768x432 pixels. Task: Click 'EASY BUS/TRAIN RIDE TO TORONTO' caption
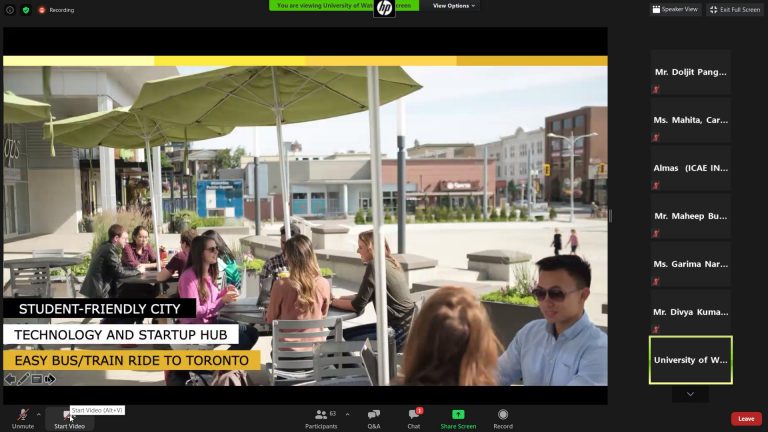click(131, 360)
